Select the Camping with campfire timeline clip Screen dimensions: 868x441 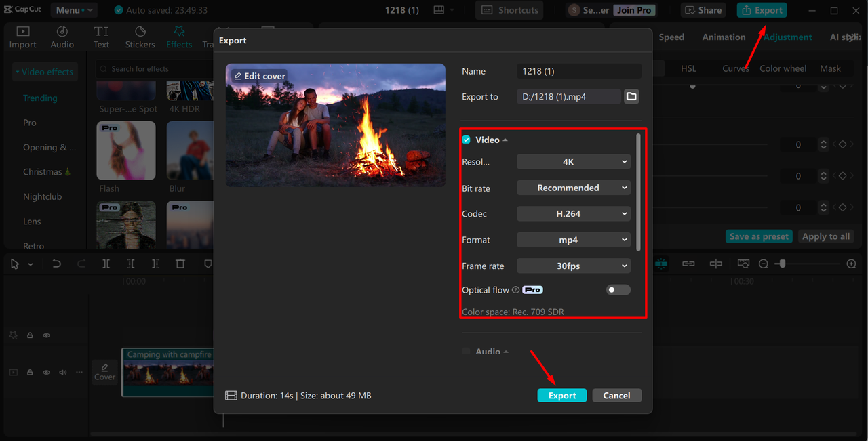pyautogui.click(x=167, y=372)
